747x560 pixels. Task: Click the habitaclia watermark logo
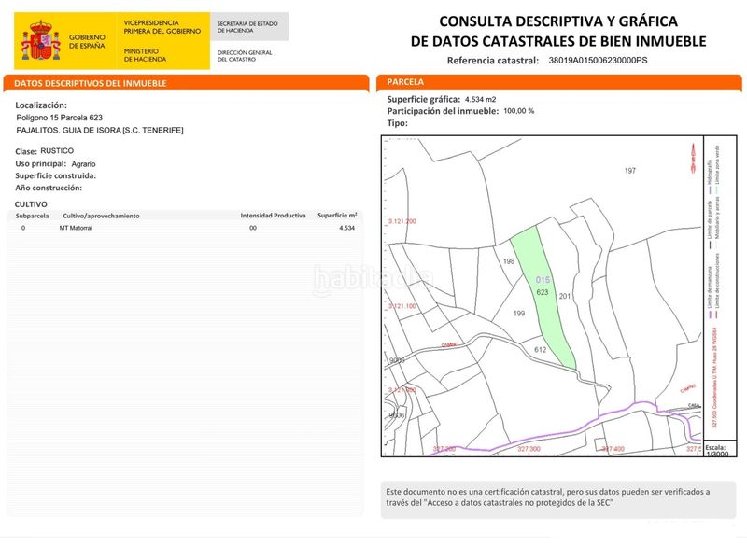(373, 278)
